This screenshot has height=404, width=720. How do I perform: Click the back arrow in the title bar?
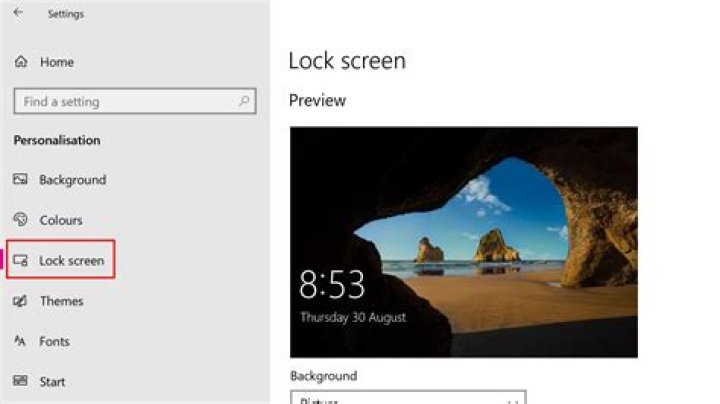pos(18,13)
